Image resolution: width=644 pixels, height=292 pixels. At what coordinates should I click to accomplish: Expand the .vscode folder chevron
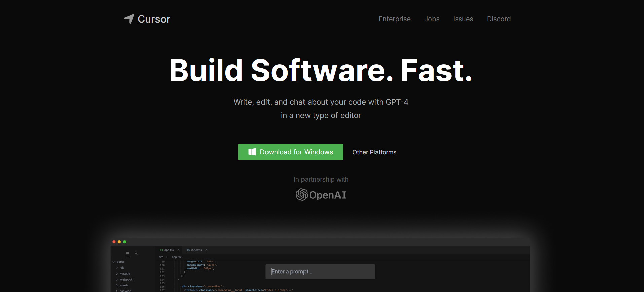(x=117, y=273)
